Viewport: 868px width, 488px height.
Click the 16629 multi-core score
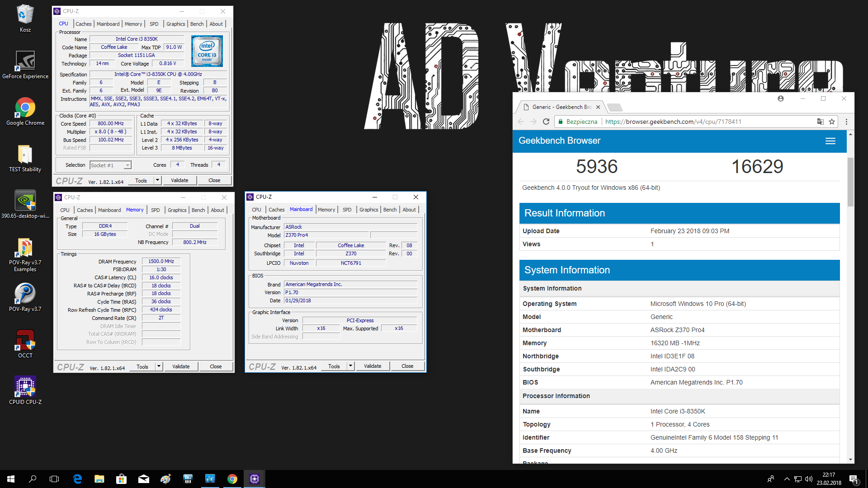[x=757, y=167]
